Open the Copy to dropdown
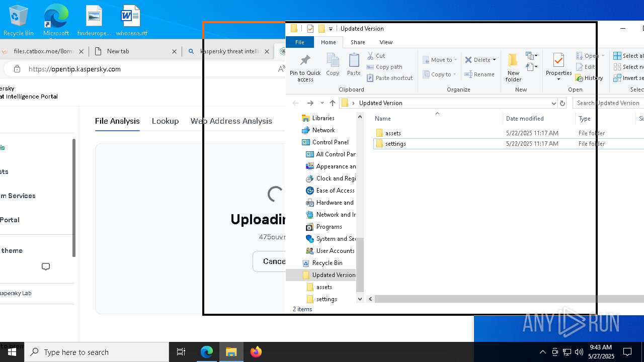This screenshot has height=362, width=644. point(440,74)
